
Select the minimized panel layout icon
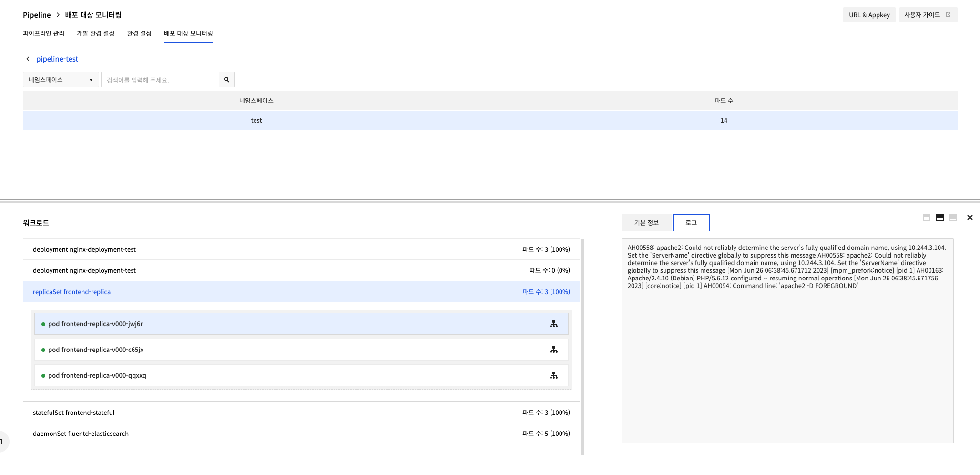point(953,217)
